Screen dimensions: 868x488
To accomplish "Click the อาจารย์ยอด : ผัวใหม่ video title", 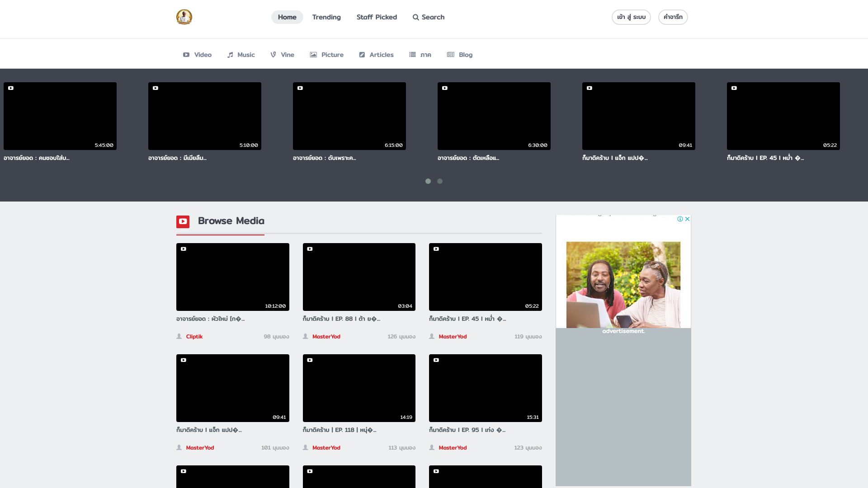I will coord(211,319).
